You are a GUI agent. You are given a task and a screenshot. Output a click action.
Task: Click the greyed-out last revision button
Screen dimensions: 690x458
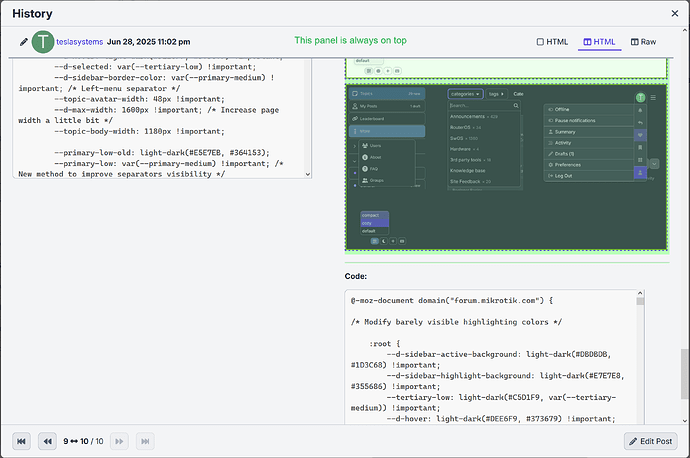coord(145,441)
